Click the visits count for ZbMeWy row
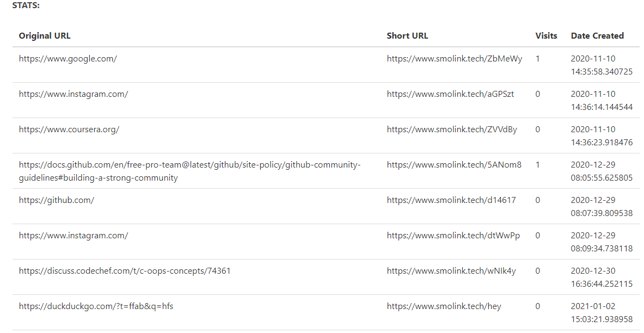644x333 pixels. click(x=538, y=59)
